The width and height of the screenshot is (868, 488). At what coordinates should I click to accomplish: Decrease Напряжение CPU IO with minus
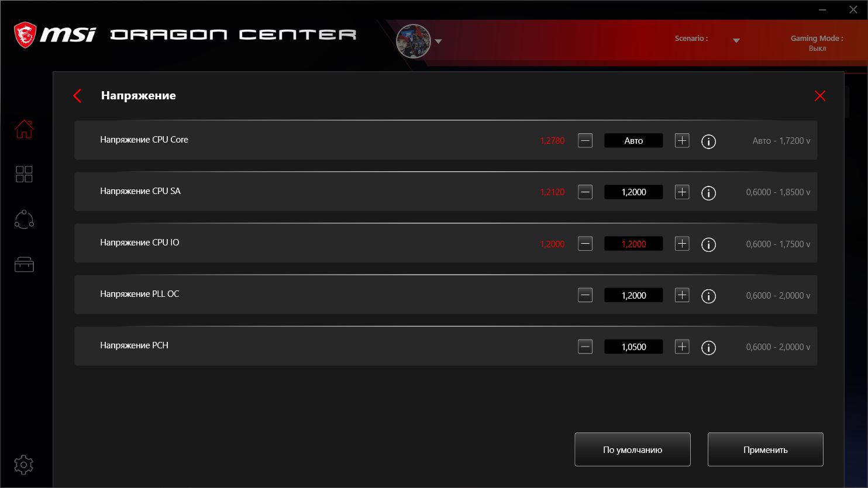tap(585, 244)
